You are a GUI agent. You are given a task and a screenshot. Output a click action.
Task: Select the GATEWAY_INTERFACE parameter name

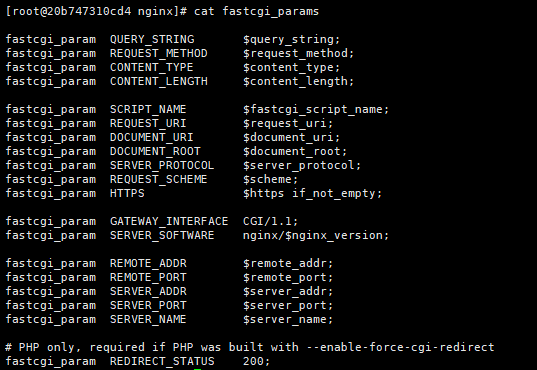(169, 221)
